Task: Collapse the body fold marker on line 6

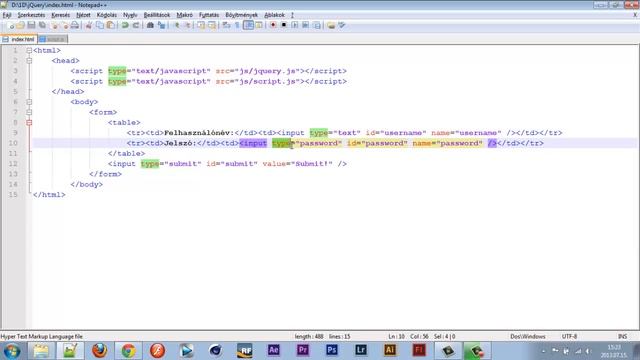Action: [x=29, y=102]
